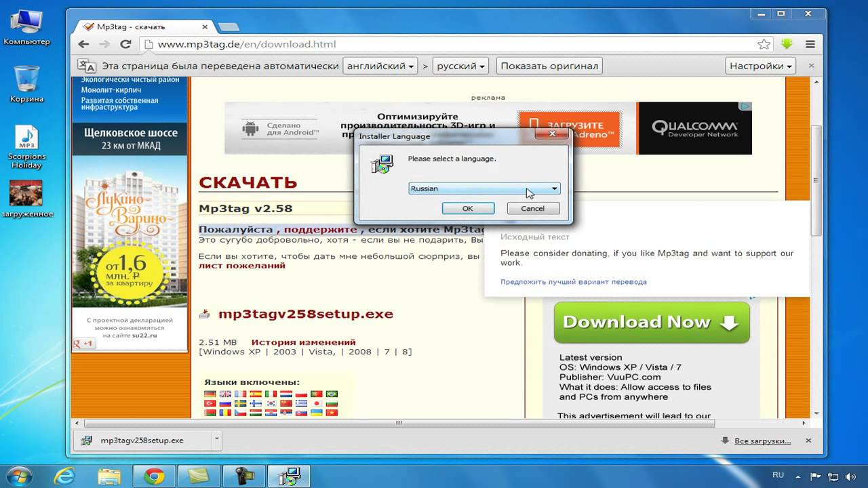
Task: Click the СКАЧАТЬ heading
Action: point(248,182)
